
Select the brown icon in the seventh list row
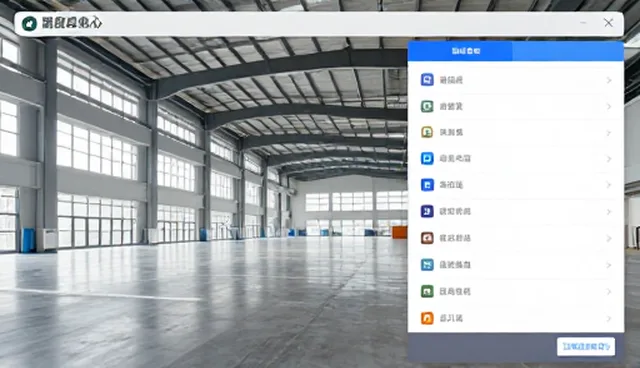[x=427, y=238]
